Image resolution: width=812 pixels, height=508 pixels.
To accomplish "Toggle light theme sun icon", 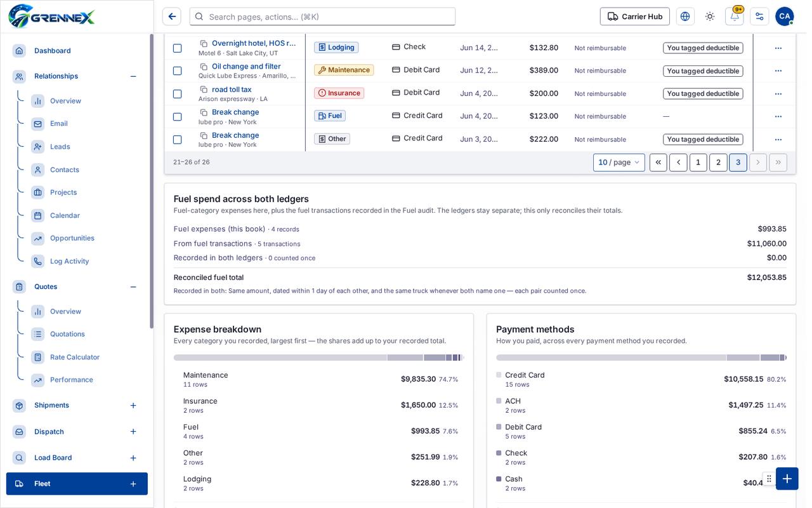I will tap(710, 17).
